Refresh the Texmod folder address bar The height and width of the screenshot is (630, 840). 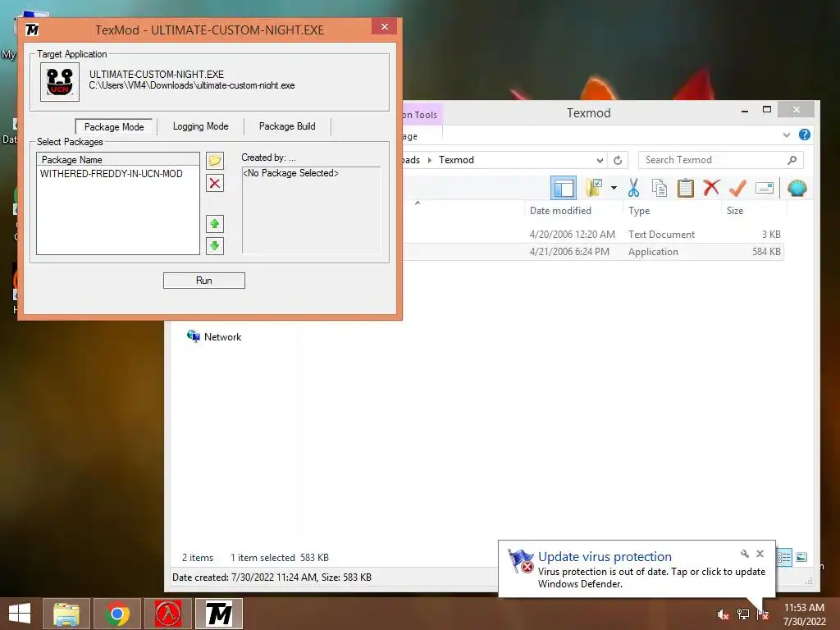pyautogui.click(x=618, y=160)
